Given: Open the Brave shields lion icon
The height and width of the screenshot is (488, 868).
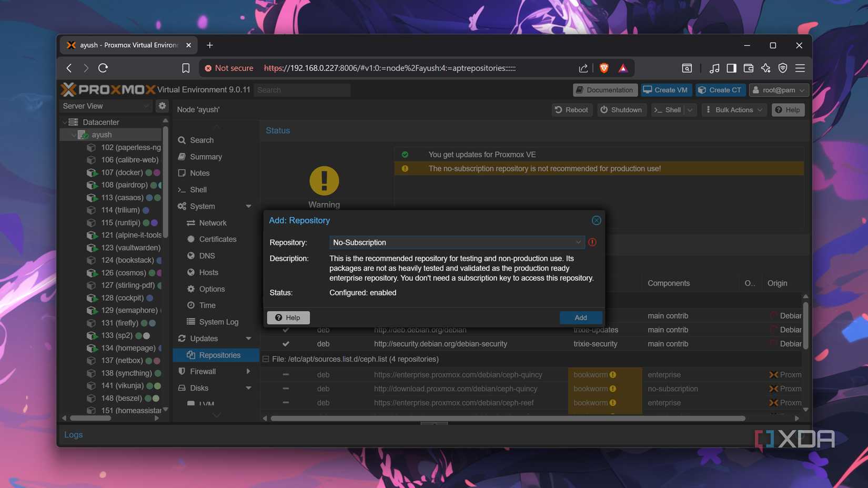Looking at the screenshot, I should (604, 68).
